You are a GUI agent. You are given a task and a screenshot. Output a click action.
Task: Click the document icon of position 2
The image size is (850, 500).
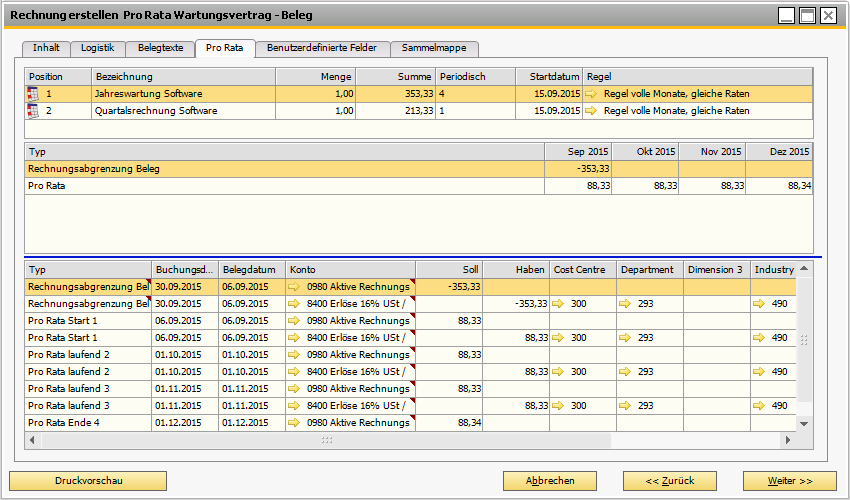(33, 111)
